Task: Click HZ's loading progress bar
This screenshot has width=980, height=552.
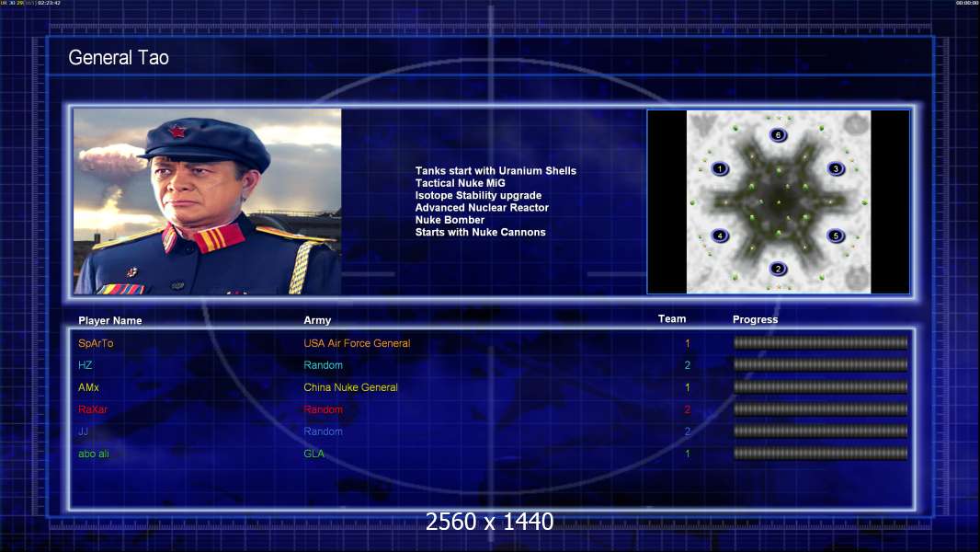Action: pyautogui.click(x=821, y=364)
